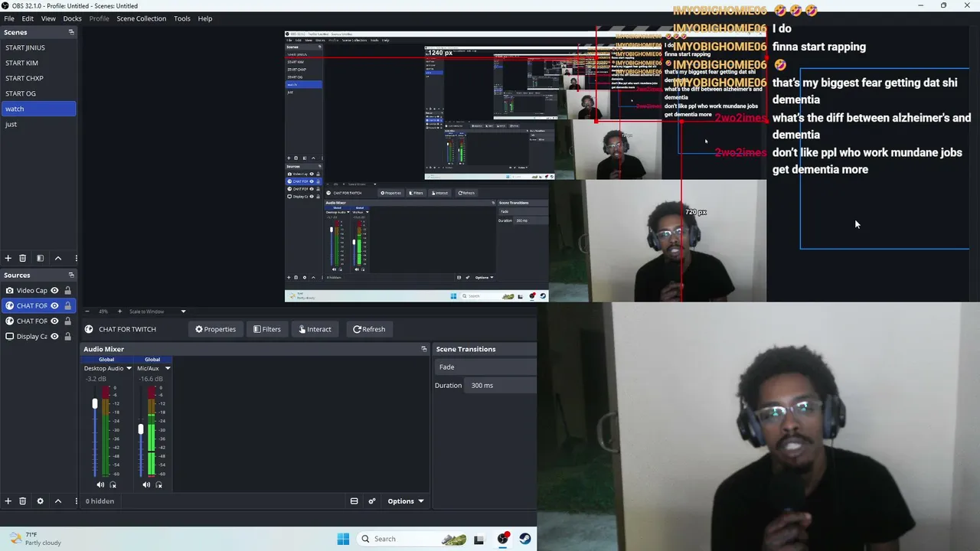Select the START KIM scene
This screenshot has width=980, height=551.
point(38,63)
